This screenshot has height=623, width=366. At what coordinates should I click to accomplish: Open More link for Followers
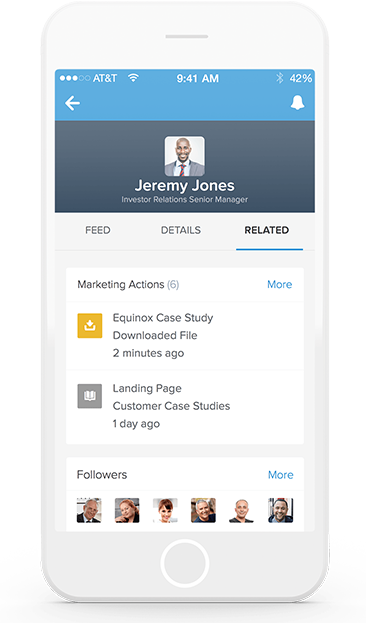click(281, 475)
